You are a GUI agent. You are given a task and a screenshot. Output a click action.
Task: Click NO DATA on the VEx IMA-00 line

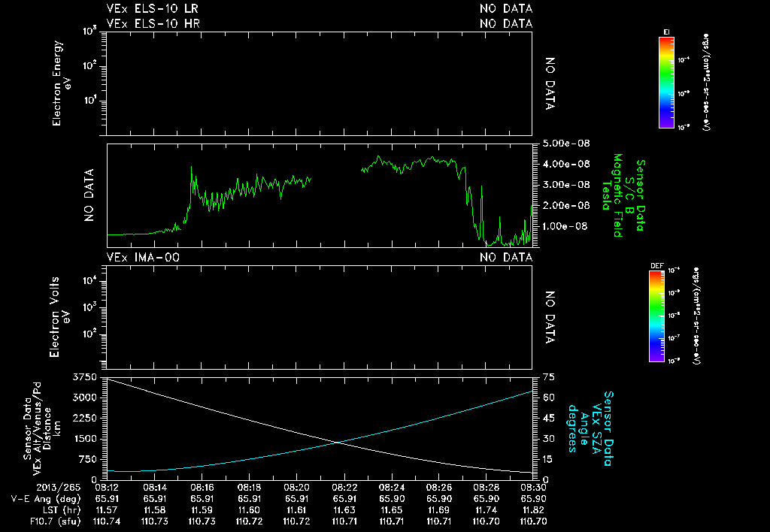pos(506,257)
